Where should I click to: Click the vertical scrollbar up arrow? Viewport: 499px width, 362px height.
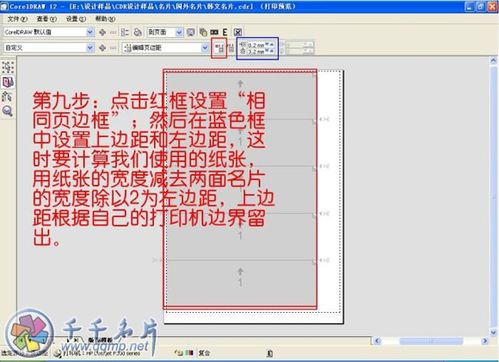(x=494, y=61)
